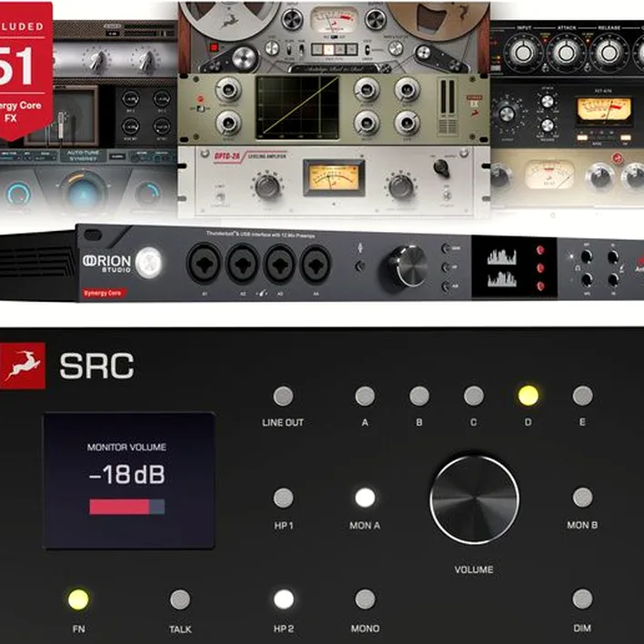
Task: Toggle the HP 1 output button
Action: [x=284, y=498]
